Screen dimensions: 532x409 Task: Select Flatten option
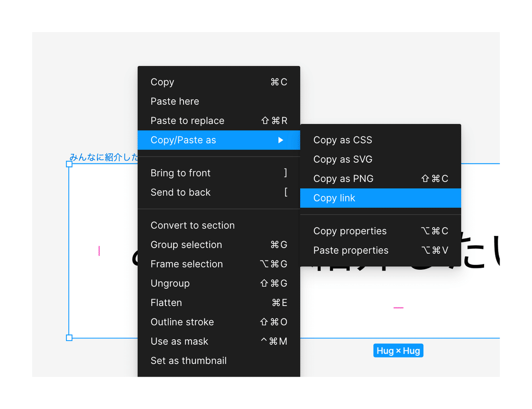[x=219, y=303]
